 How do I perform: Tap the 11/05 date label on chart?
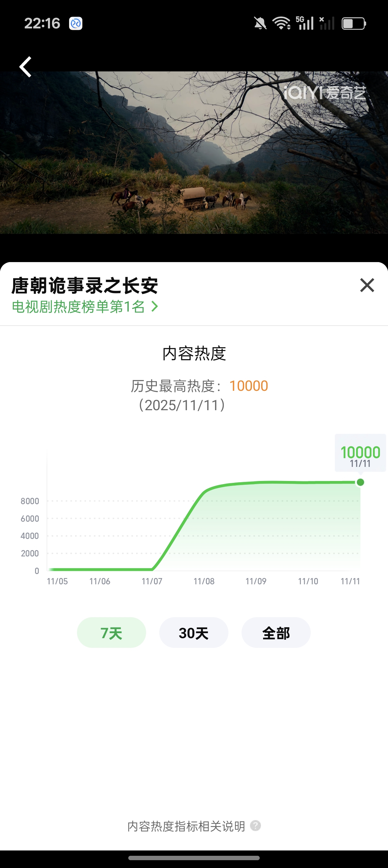[57, 581]
